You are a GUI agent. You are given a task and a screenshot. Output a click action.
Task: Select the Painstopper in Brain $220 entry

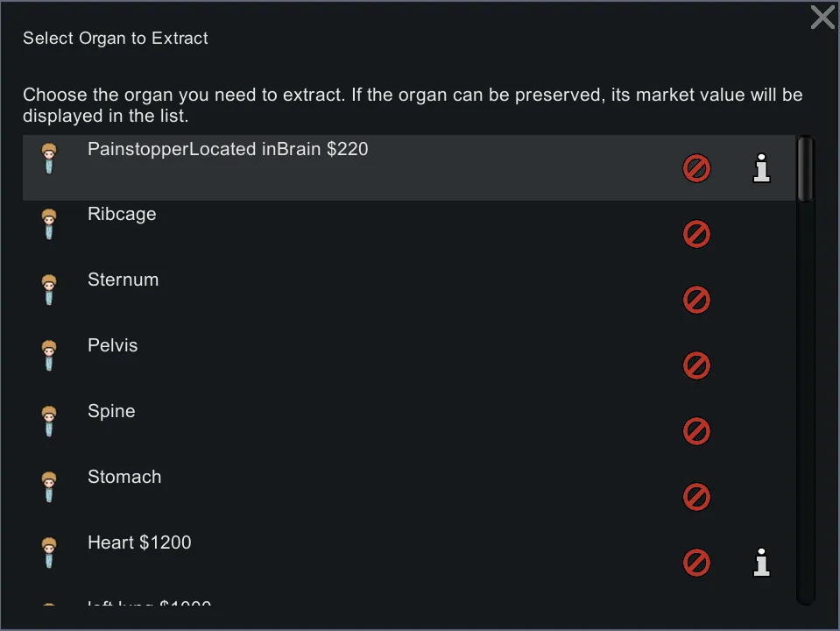[x=228, y=150]
